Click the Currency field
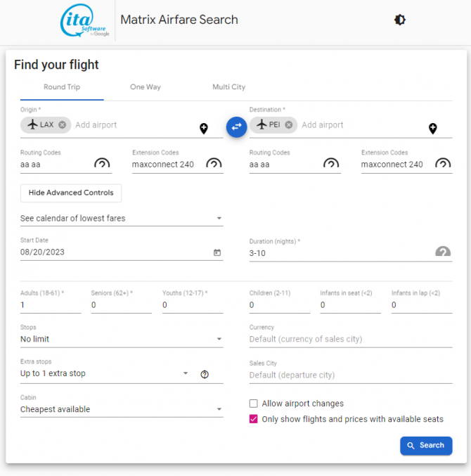 click(351, 339)
